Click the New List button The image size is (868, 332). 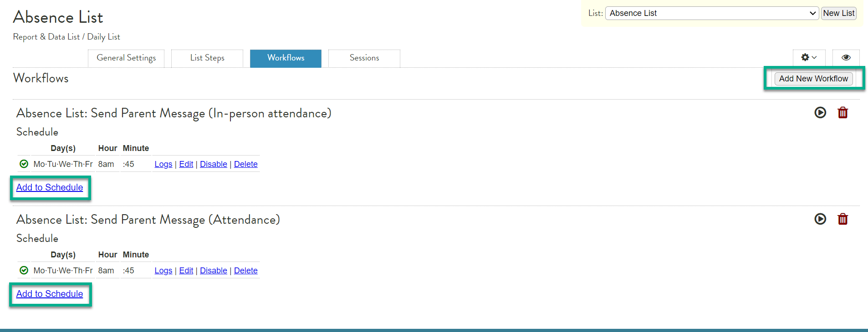(838, 13)
